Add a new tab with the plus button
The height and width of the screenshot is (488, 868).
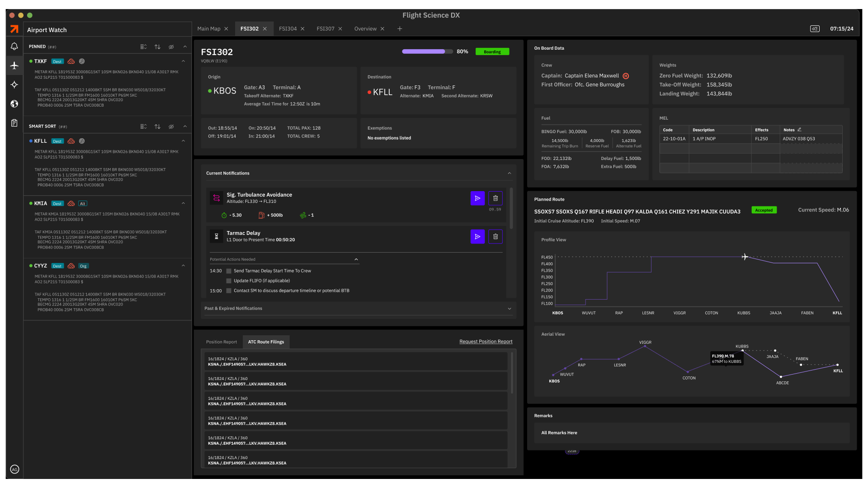[400, 29]
